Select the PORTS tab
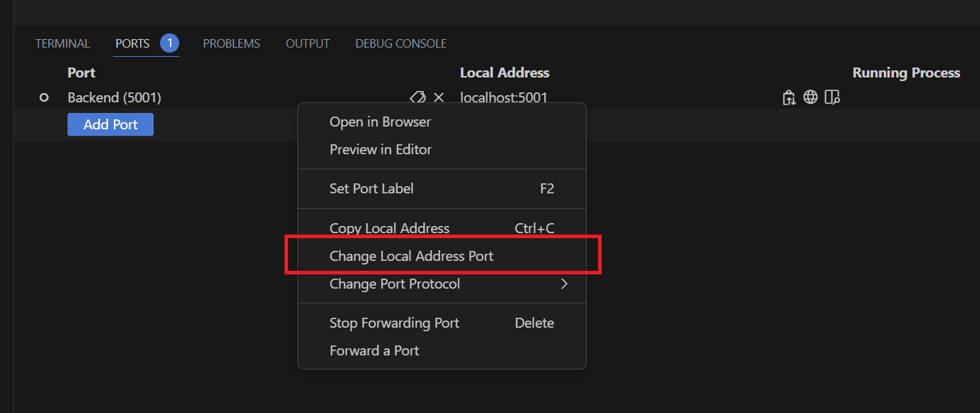Viewport: 980px width, 413px height. click(132, 43)
